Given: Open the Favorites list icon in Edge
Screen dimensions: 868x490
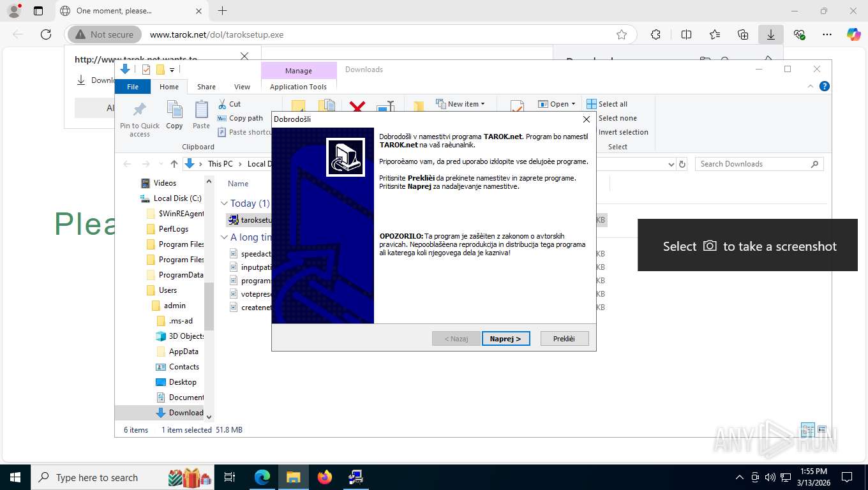Looking at the screenshot, I should point(715,34).
